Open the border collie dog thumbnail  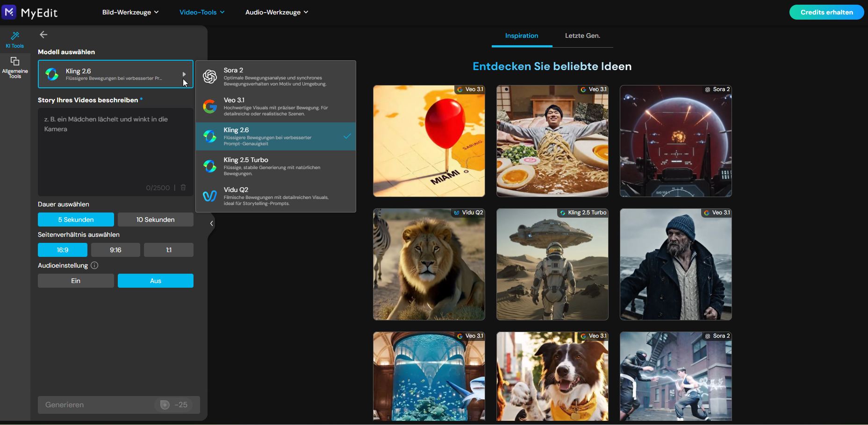[552, 376]
